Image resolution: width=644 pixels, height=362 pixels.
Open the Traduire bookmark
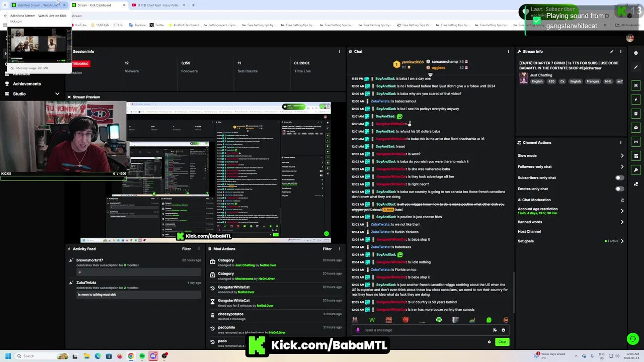[137, 25]
